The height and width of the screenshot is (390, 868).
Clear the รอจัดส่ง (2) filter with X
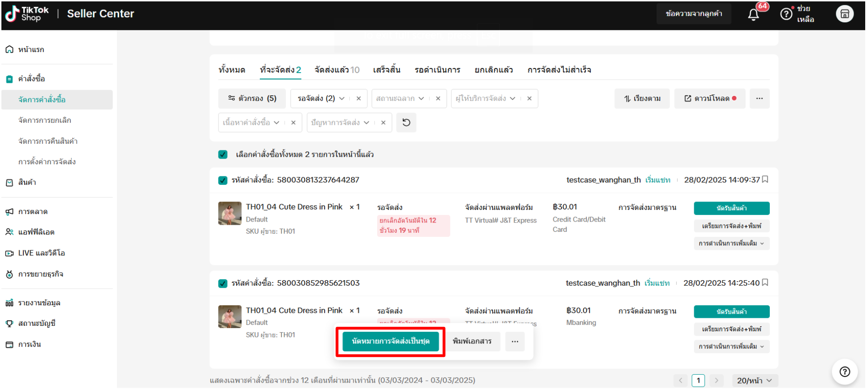point(359,98)
